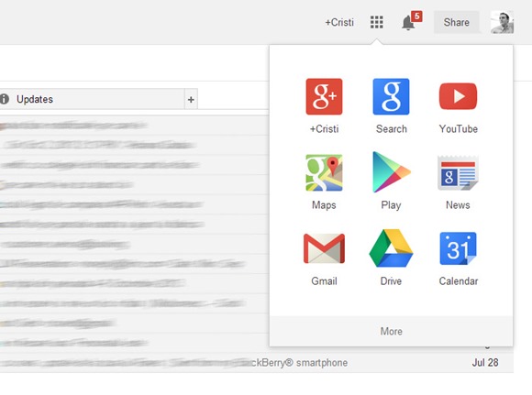Open the profile photo account menu
The image size is (532, 395).
tap(502, 22)
